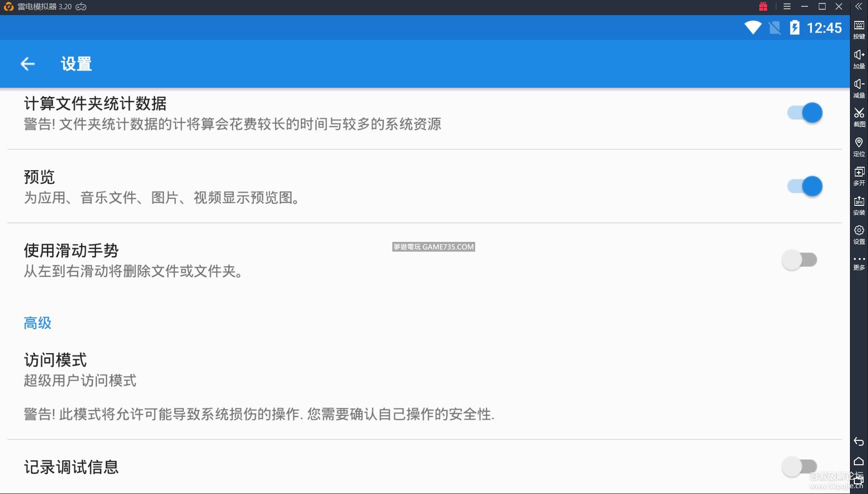Open the 定位 location tool
The width and height of the screenshot is (868, 494).
(859, 147)
